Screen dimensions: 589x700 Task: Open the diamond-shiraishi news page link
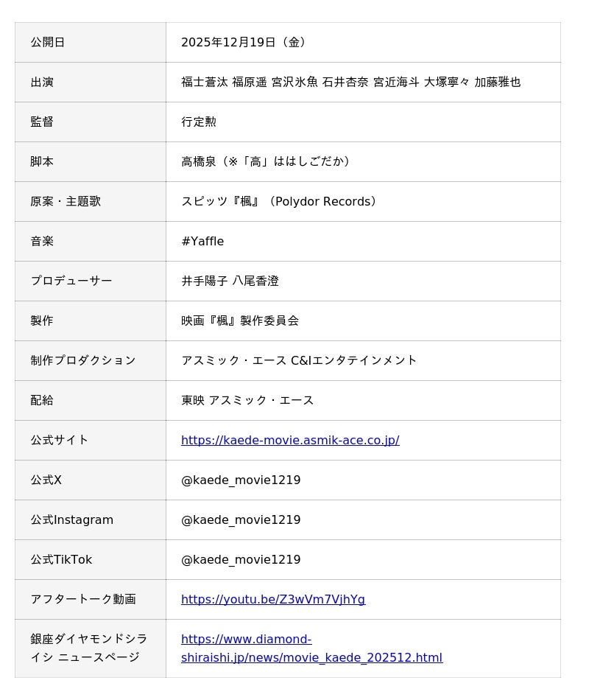311,648
